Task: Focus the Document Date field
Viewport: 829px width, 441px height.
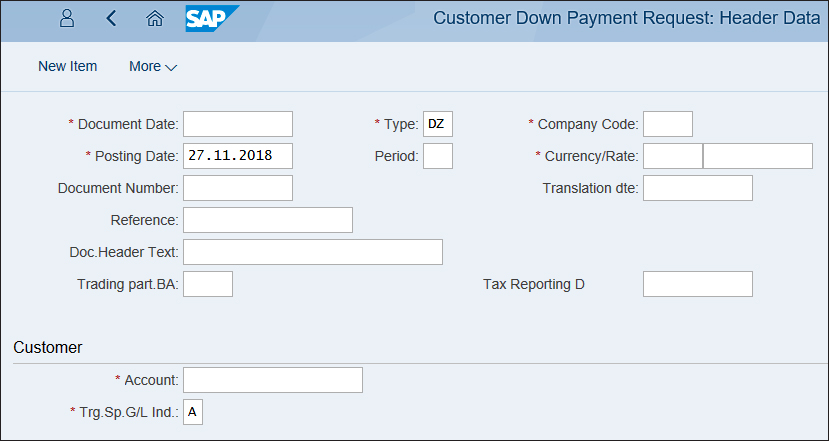Action: (238, 124)
